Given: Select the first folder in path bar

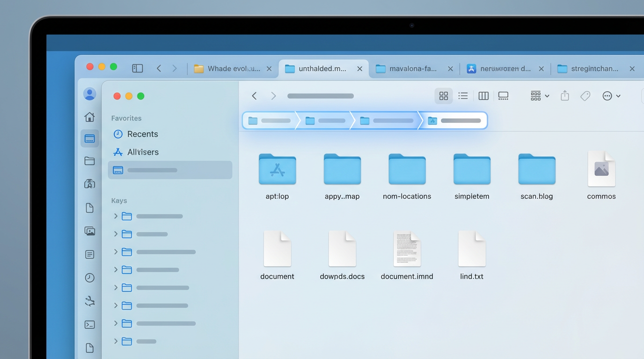Looking at the screenshot, I should 270,121.
